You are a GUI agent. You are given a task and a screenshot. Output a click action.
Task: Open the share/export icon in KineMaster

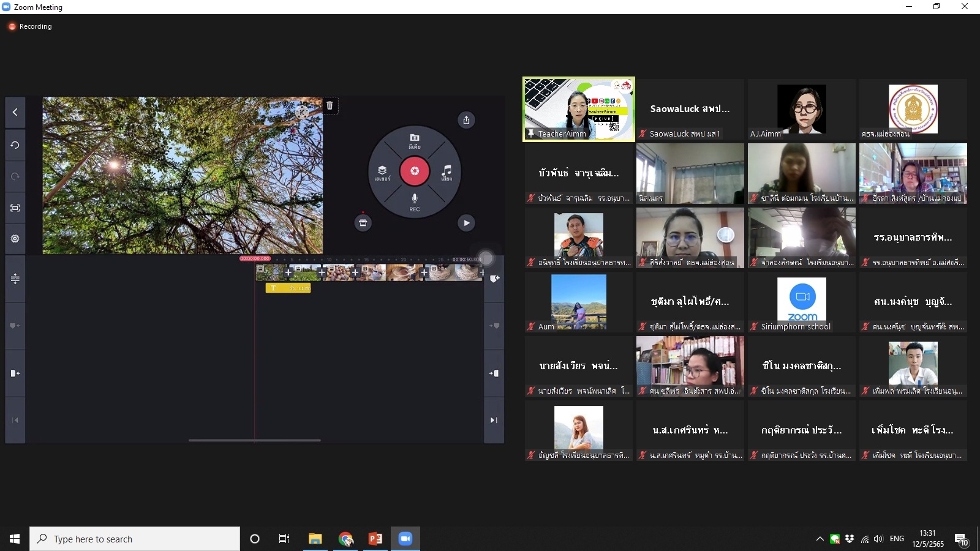point(466,120)
